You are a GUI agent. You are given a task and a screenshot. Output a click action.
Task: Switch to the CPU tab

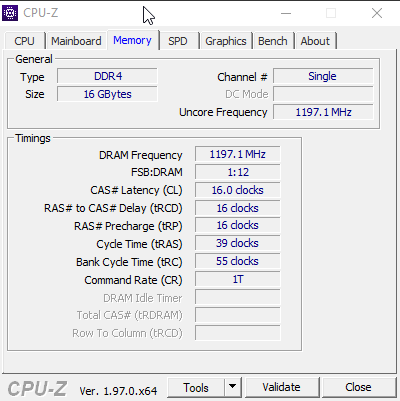click(x=24, y=41)
